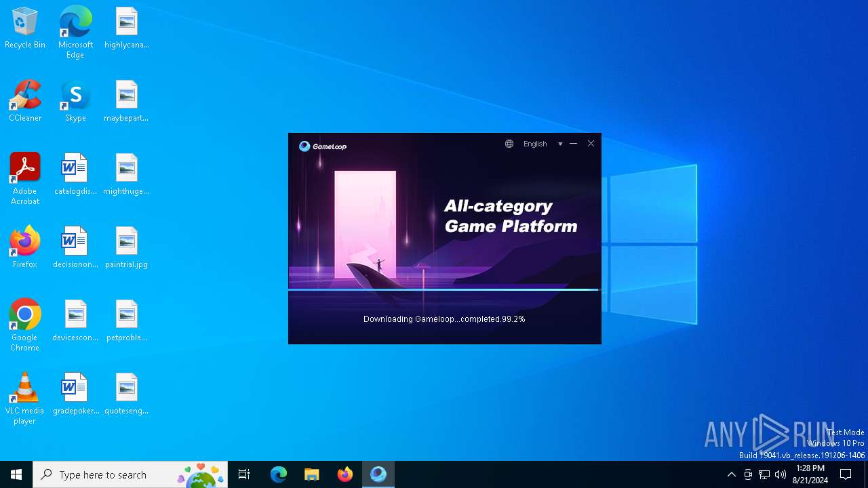Click the GameLoop download progress bar
The height and width of the screenshot is (488, 868).
(x=444, y=289)
